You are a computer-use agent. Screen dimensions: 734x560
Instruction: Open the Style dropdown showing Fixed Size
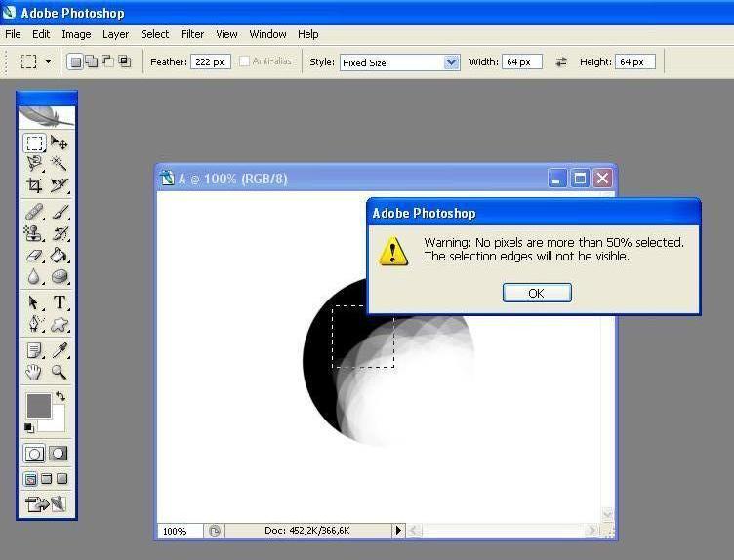coord(399,62)
